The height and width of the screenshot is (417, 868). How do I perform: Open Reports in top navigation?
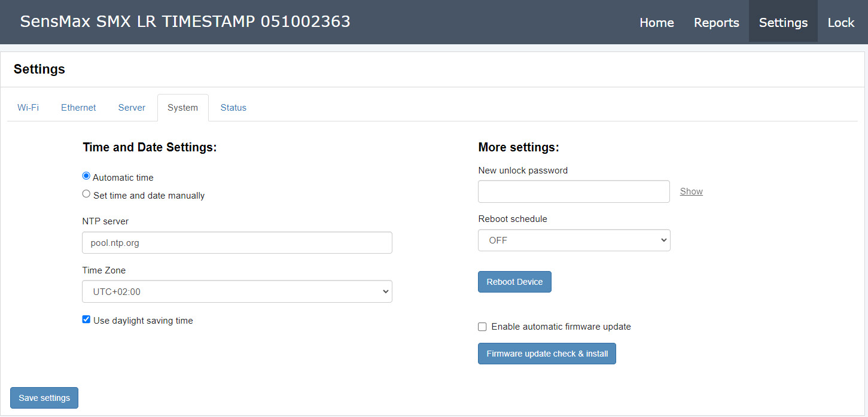(716, 22)
